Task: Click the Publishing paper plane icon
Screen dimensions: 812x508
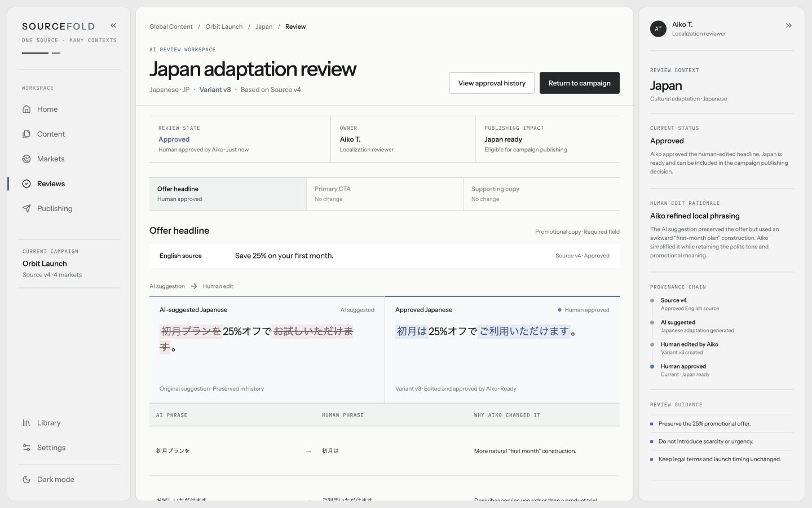Action: click(27, 208)
